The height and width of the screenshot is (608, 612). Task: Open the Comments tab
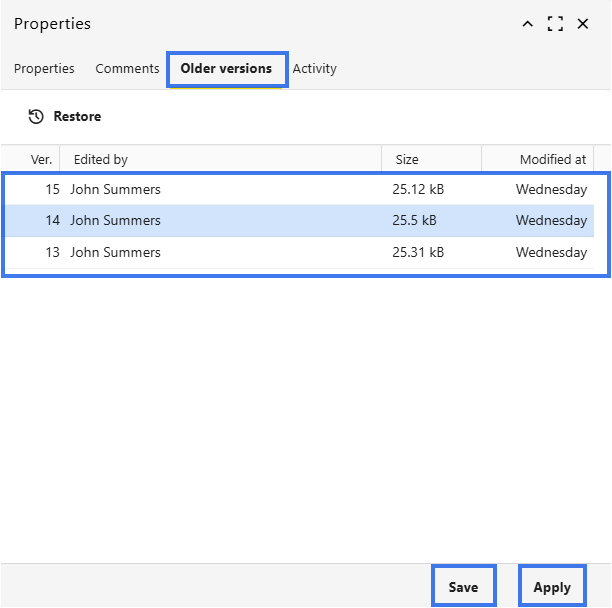point(127,69)
